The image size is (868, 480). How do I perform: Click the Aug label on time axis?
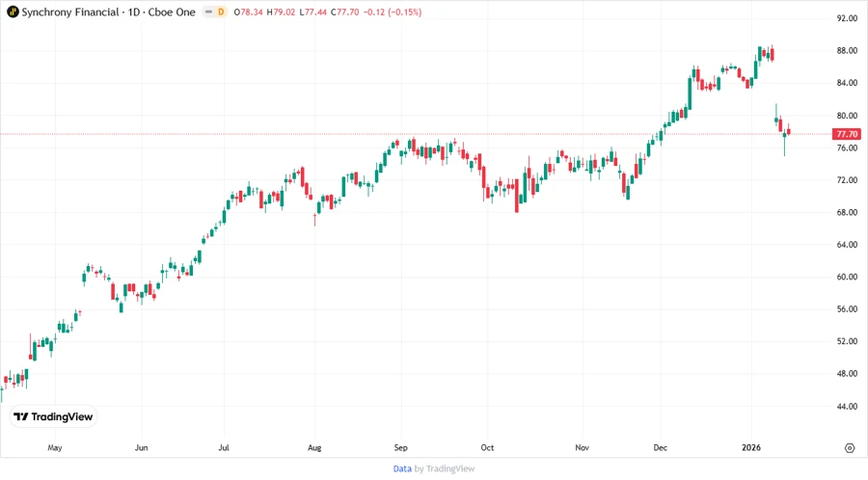point(314,447)
